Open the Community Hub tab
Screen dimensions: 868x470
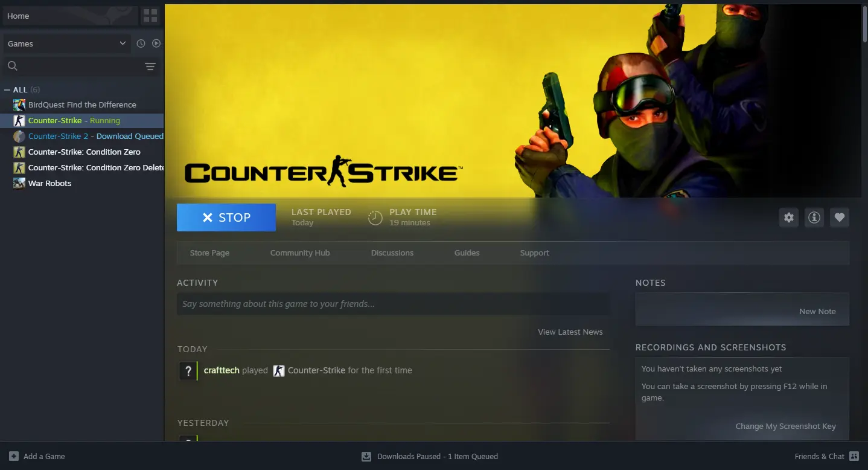tap(300, 253)
